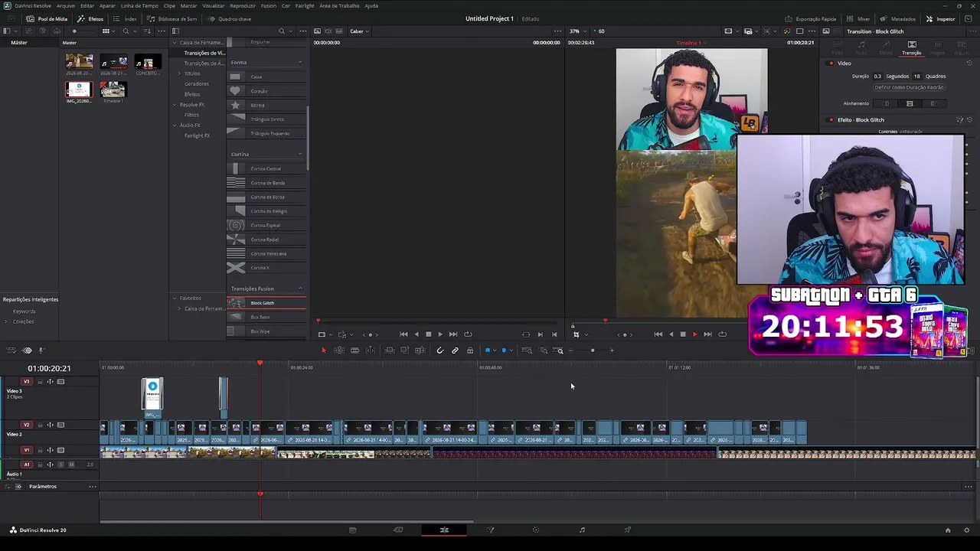This screenshot has height=551, width=980.
Task: Select the arrow selection tool in timeline toolbar
Action: (x=323, y=350)
